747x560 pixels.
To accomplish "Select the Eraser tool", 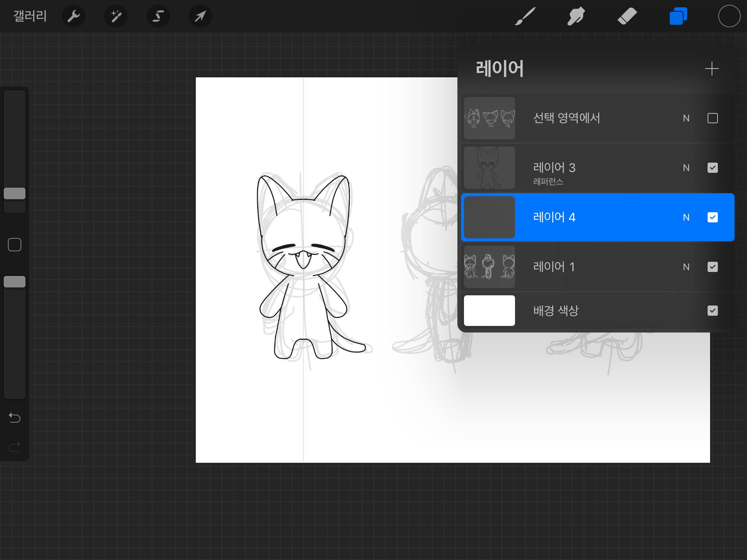I will point(627,16).
